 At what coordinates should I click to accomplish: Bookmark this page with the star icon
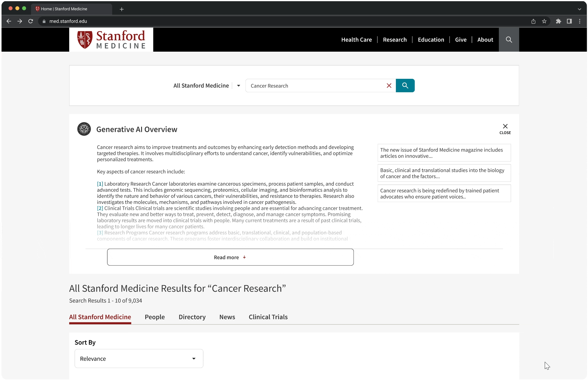coord(544,21)
